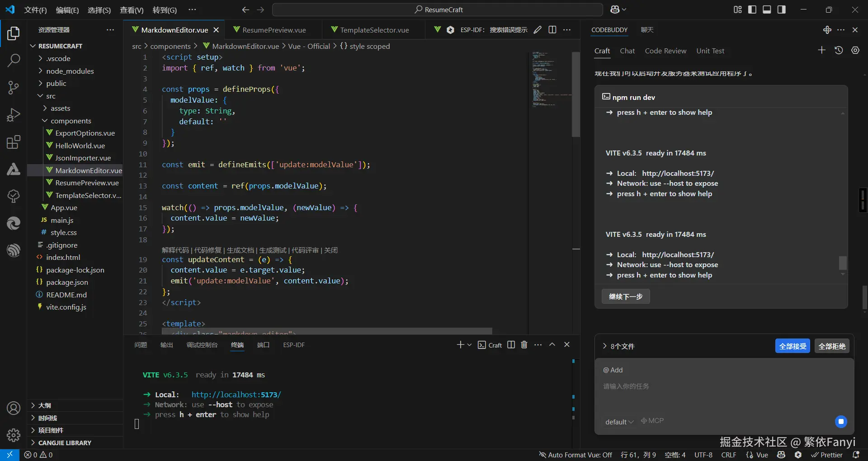Screen dimensions: 868x461
Task: Open Run and Debug view
Action: [x=14, y=115]
